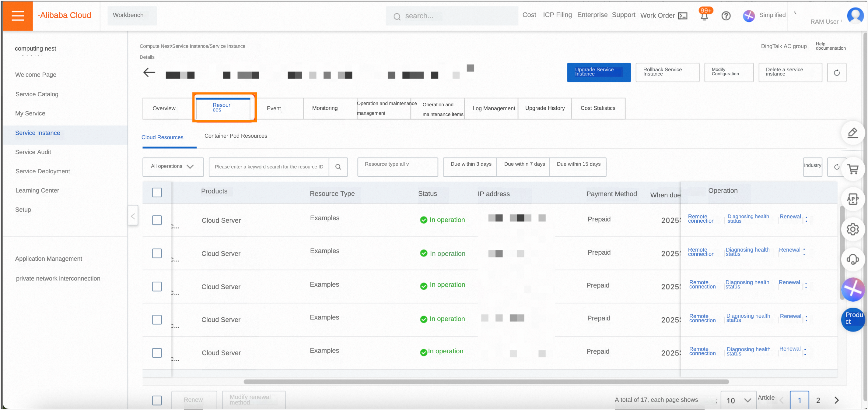Click Remote connection in the first row

click(701, 219)
